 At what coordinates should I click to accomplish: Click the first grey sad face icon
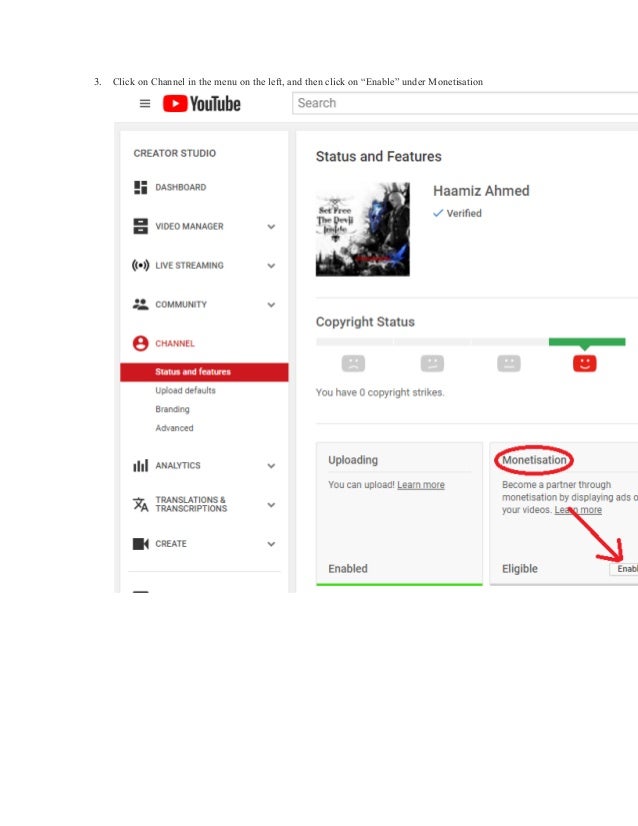(x=353, y=363)
